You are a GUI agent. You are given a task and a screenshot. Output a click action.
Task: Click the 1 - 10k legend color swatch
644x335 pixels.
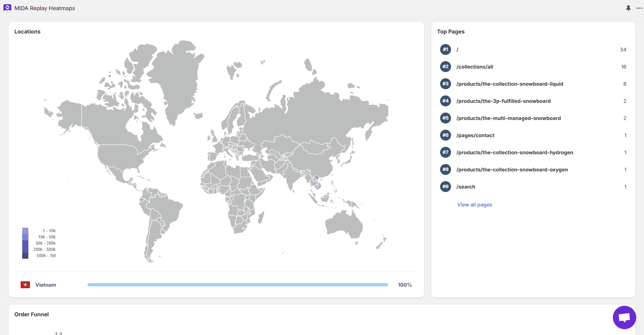coord(25,231)
